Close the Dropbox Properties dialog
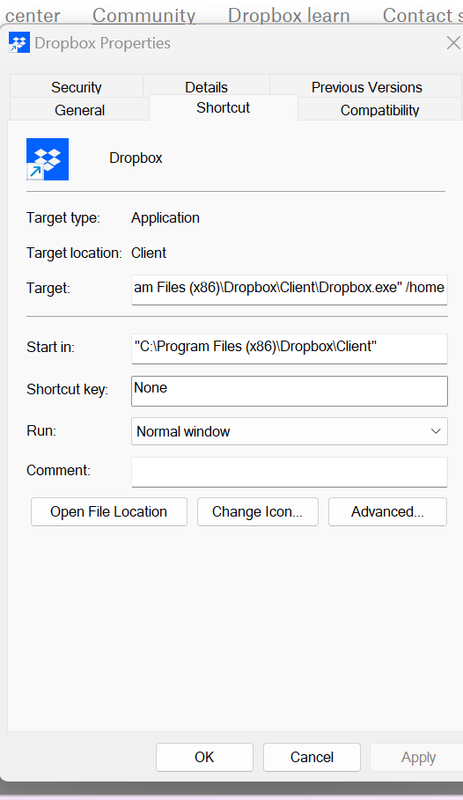This screenshot has height=800, width=463. (x=453, y=43)
